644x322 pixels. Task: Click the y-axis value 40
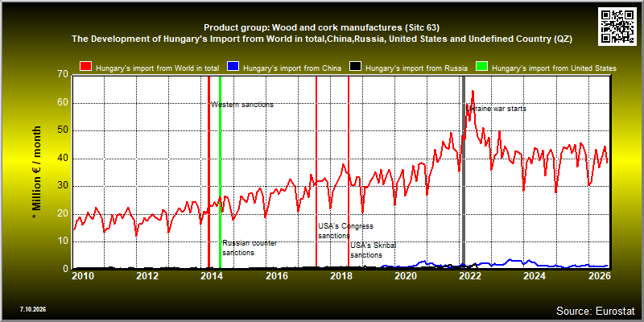(x=63, y=159)
